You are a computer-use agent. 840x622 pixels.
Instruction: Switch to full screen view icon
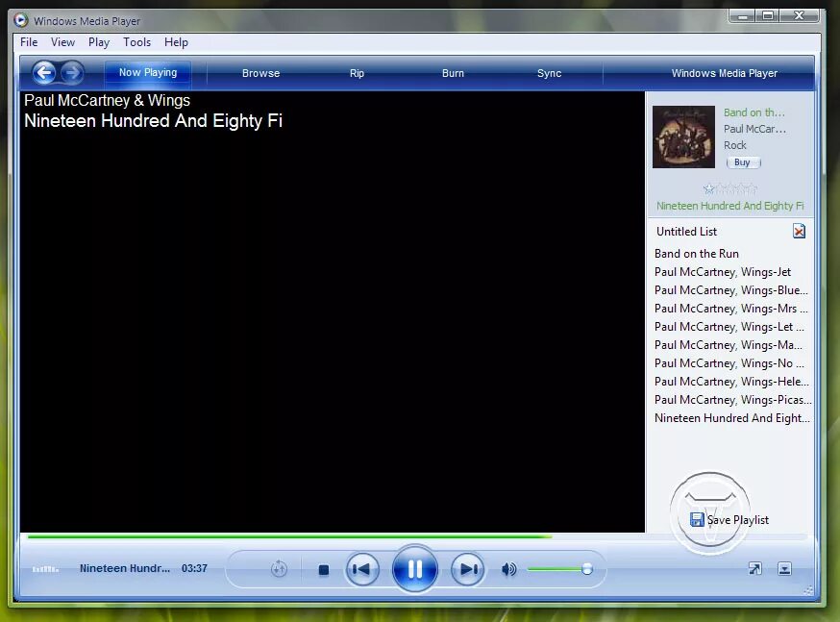754,568
